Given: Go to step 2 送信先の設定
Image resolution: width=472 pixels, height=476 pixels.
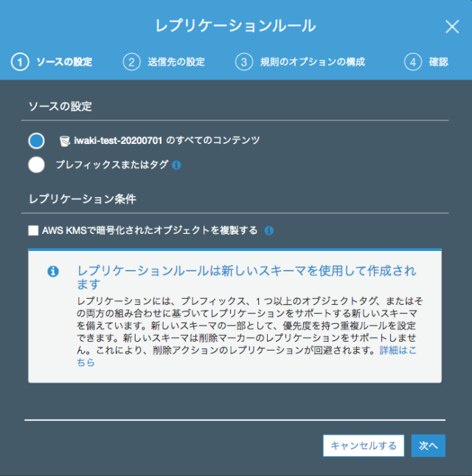Looking at the screenshot, I should click(x=164, y=62).
